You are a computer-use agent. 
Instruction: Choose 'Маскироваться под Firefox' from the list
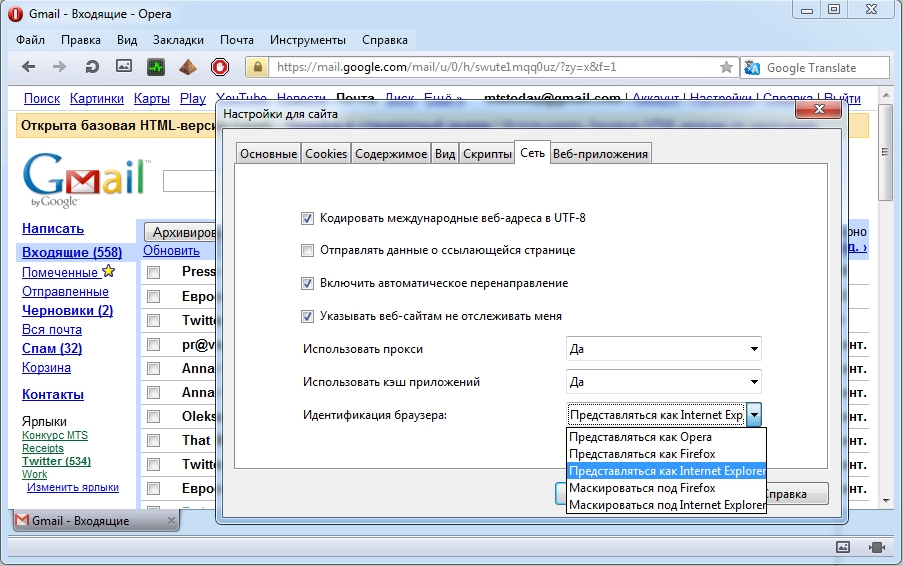click(x=642, y=488)
